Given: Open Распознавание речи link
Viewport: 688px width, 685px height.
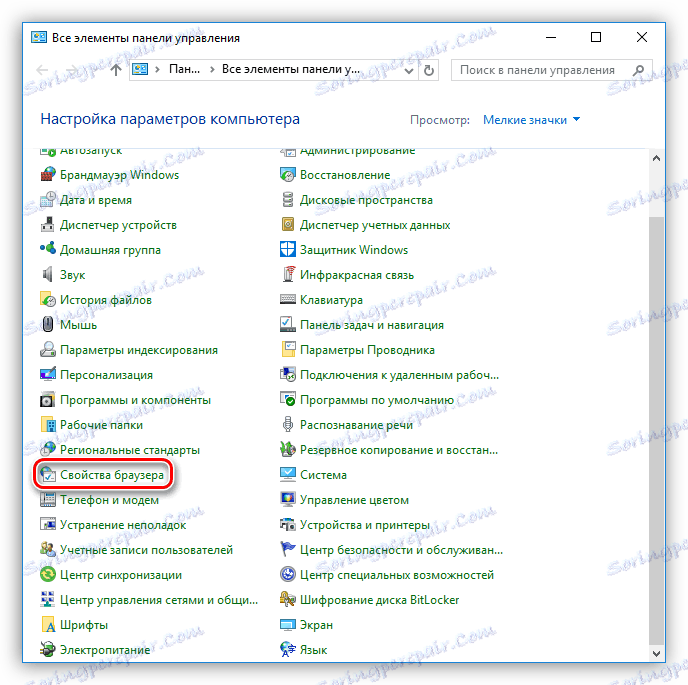Looking at the screenshot, I should (x=356, y=425).
